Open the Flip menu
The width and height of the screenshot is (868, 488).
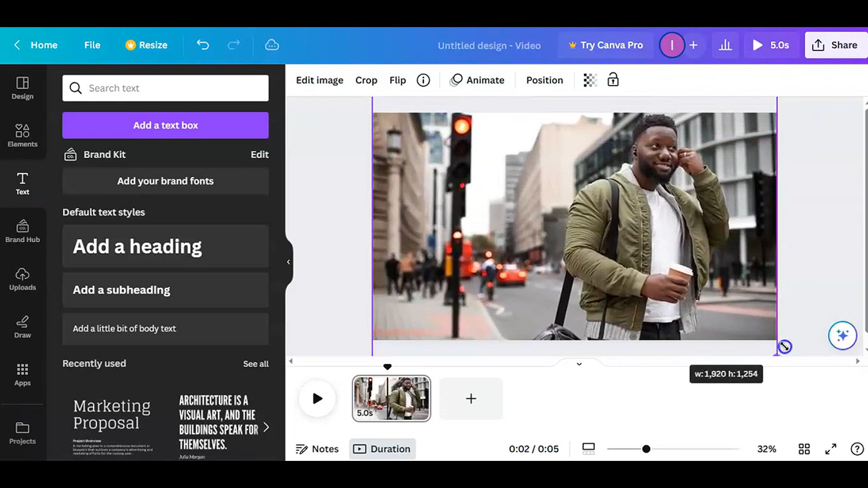pos(398,80)
